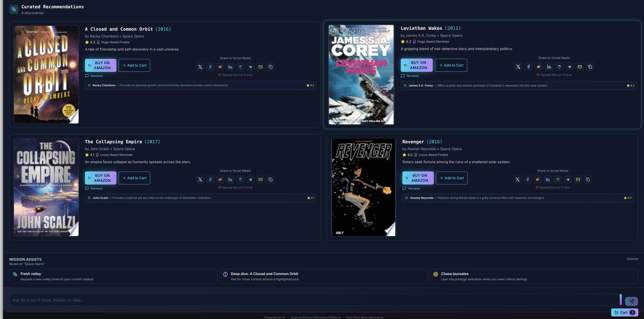
Task: Email A Closed and Common Orbit
Action: point(260,67)
